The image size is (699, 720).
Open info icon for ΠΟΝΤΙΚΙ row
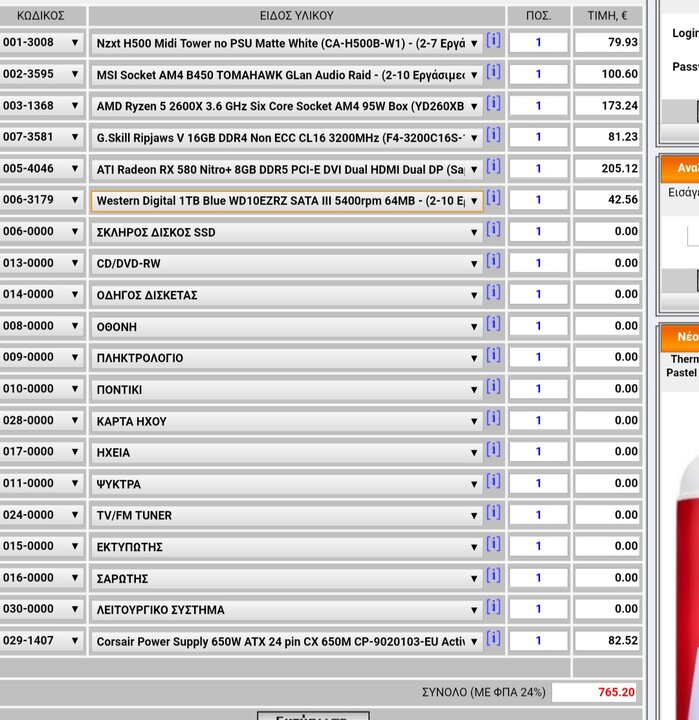[493, 388]
